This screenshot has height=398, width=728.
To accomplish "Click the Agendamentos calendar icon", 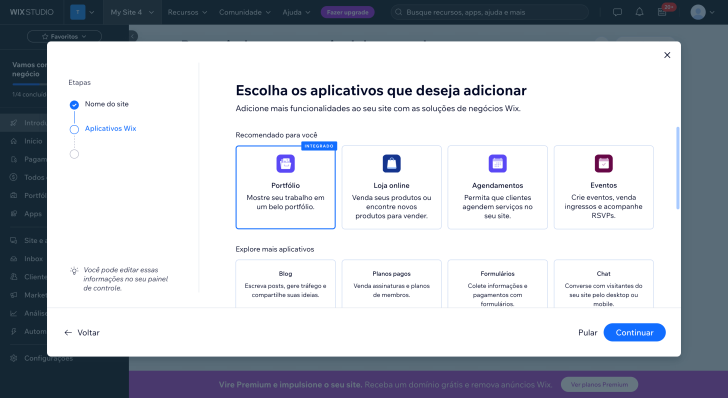I will (498, 163).
